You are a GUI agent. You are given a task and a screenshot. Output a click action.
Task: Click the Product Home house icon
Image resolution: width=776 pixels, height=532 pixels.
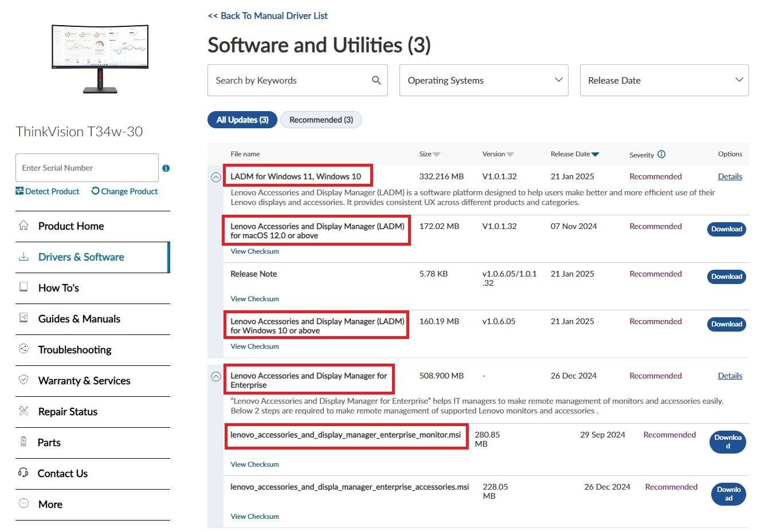pyautogui.click(x=23, y=225)
